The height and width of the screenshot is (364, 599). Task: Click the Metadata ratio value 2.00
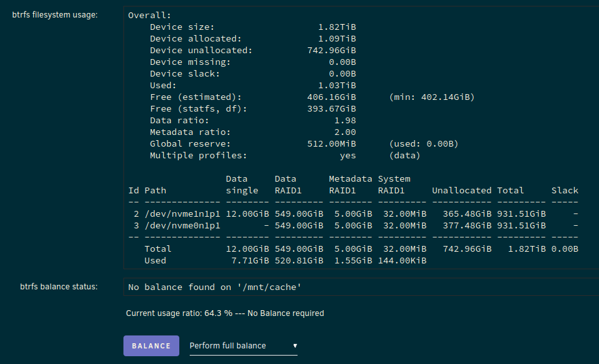345,132
